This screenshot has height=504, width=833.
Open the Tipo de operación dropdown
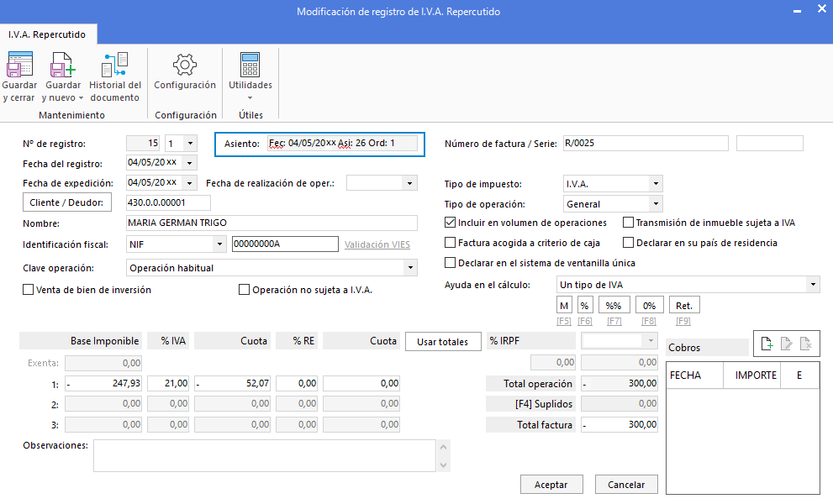click(x=656, y=204)
